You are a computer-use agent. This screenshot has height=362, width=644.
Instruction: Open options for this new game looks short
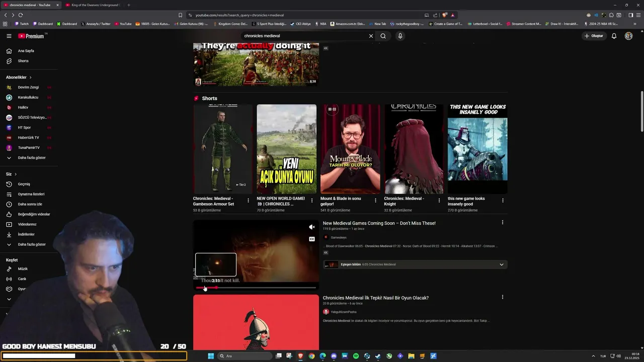click(x=503, y=200)
